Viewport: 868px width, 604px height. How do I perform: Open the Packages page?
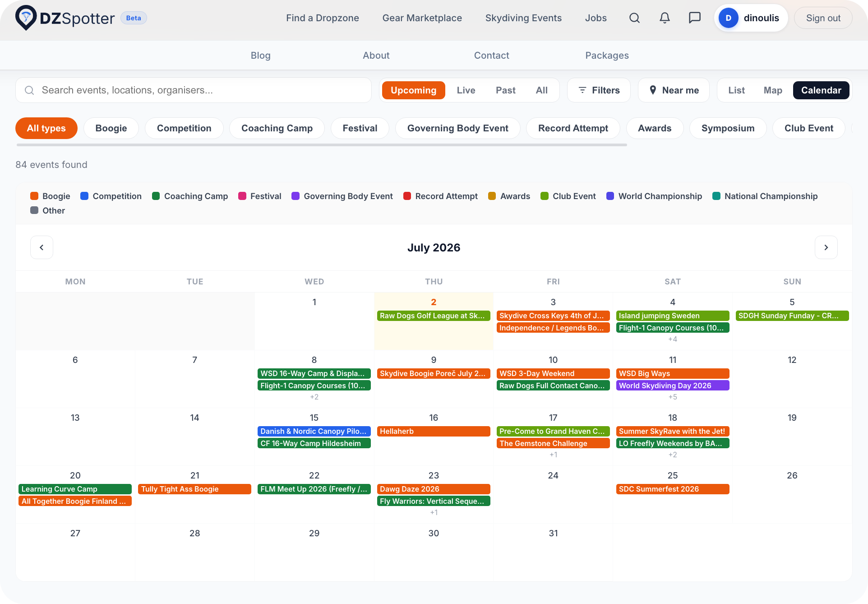point(607,56)
